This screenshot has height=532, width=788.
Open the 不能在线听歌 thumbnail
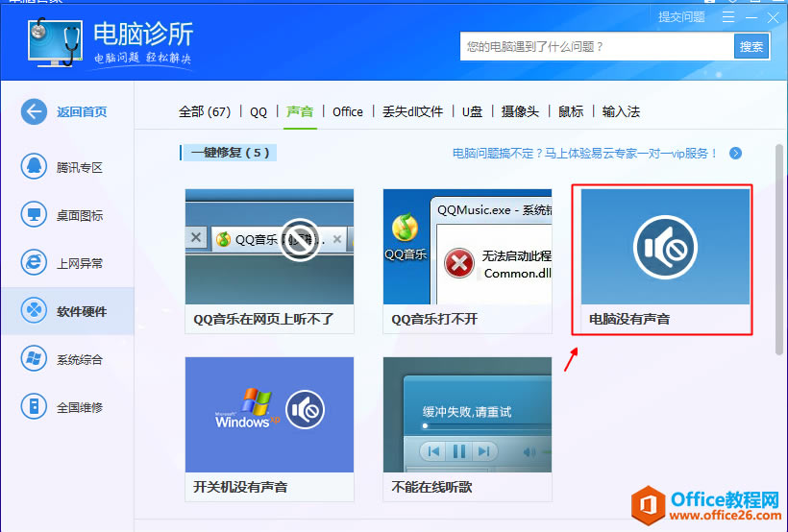pyautogui.click(x=467, y=415)
